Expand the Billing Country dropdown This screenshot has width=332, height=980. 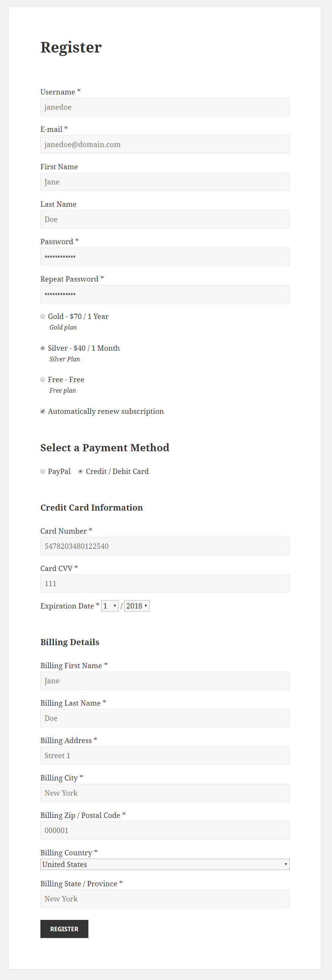pos(165,864)
